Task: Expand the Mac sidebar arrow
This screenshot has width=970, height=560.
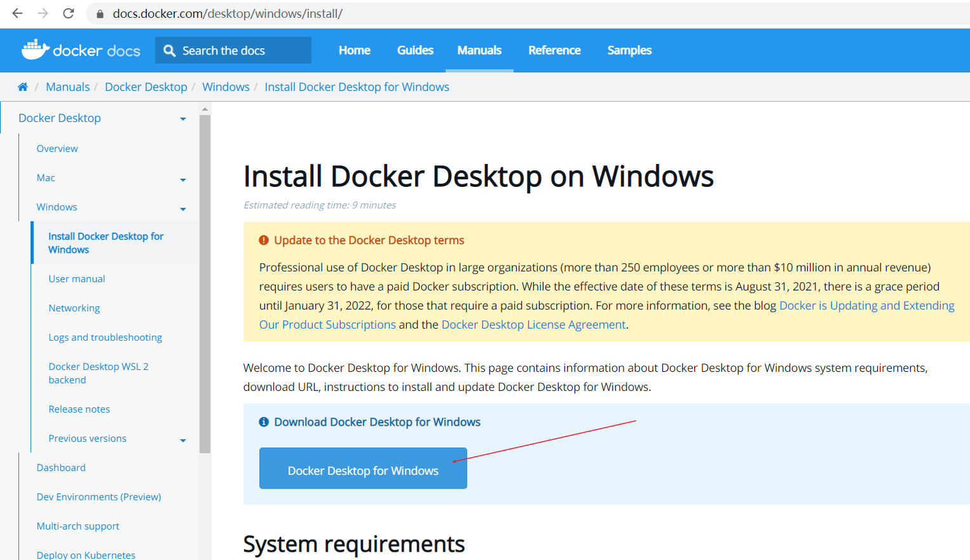Action: click(x=183, y=180)
